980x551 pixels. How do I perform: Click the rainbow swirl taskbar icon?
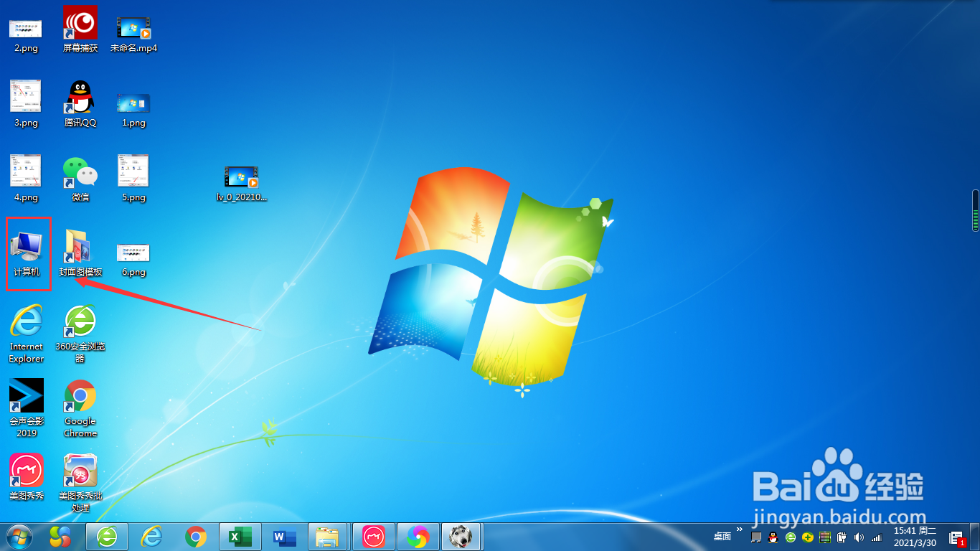pyautogui.click(x=418, y=537)
